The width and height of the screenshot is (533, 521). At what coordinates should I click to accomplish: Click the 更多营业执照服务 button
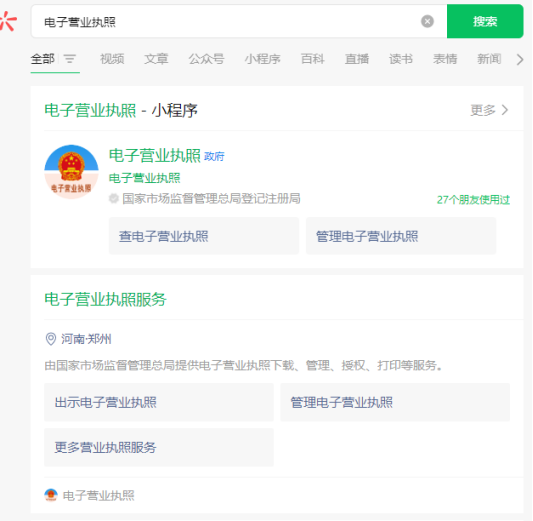coord(159,447)
